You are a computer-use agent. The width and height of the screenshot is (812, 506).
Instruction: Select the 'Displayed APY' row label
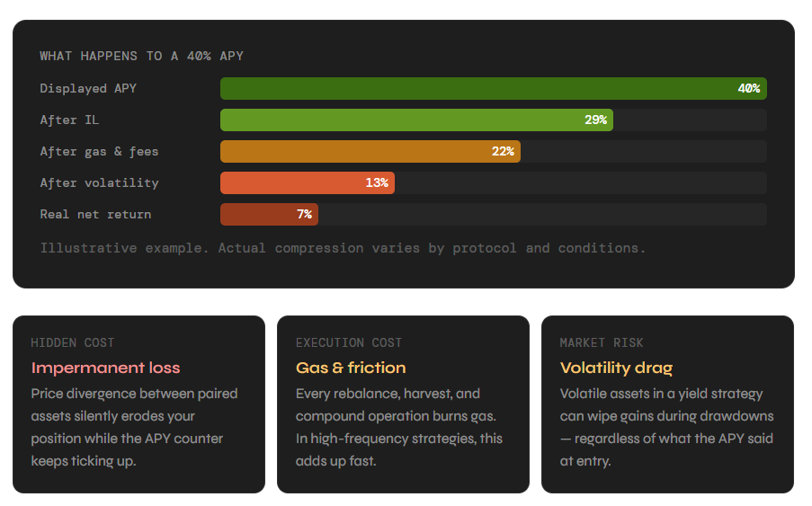(88, 89)
